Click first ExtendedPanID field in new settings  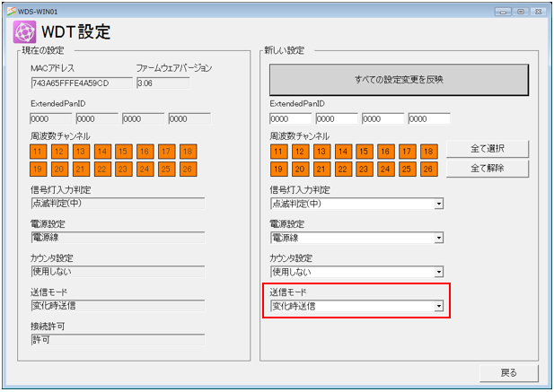tap(290, 118)
